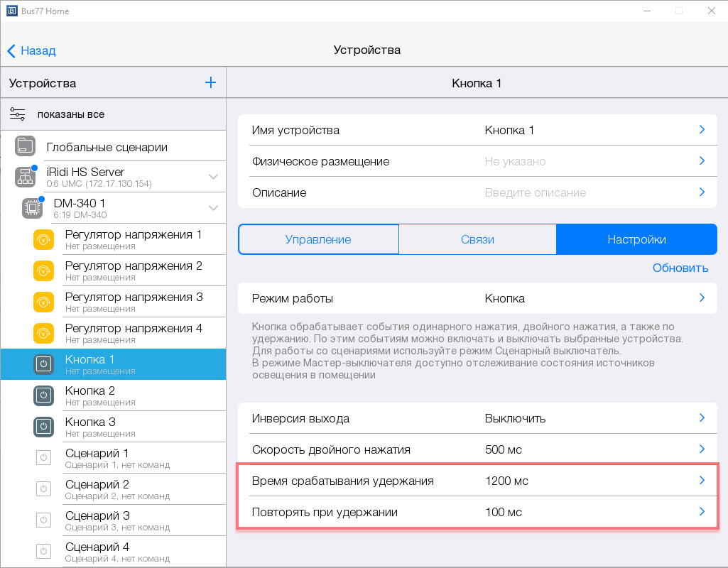The width and height of the screenshot is (728, 568).
Task: Click the yellow Регулятор напряжения 1 icon
Action: (x=43, y=240)
